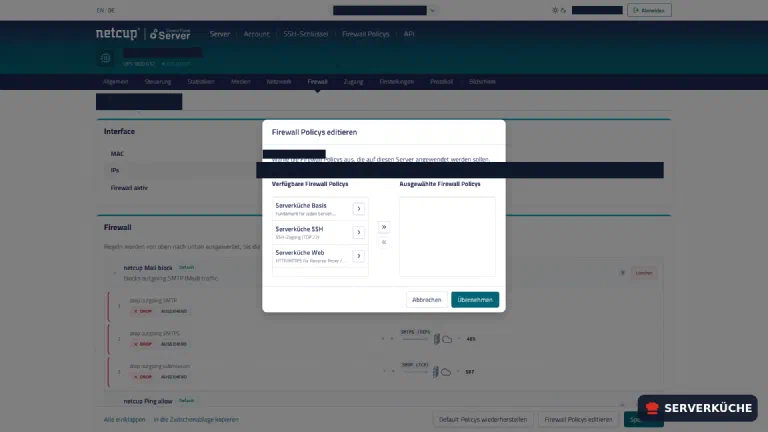Image resolution: width=768 pixels, height=432 pixels.
Task: Remove all selected policies with left double-arrow
Action: (384, 242)
